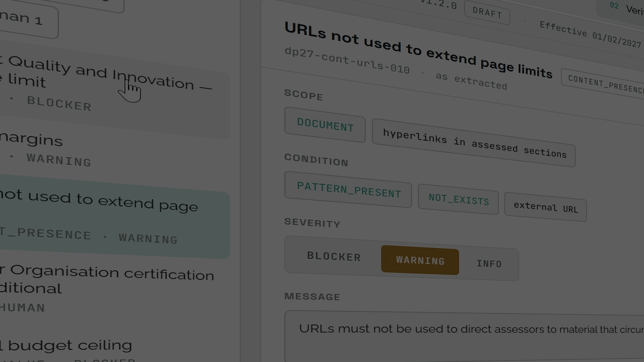Click the DOCUMENT scope chip
The width and height of the screenshot is (644, 362).
coord(325,125)
